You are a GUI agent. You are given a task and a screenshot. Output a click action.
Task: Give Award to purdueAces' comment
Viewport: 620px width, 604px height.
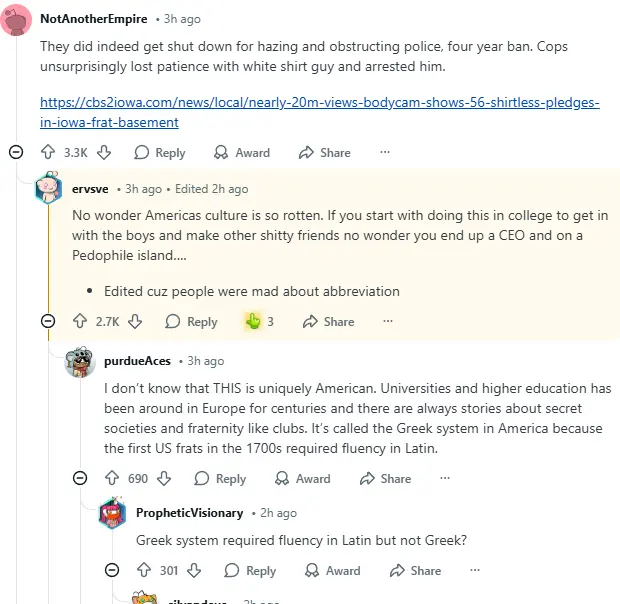(x=302, y=479)
